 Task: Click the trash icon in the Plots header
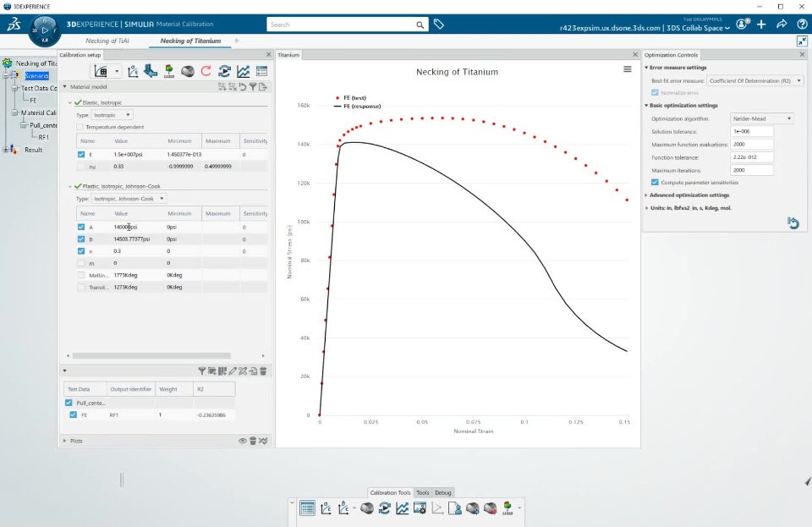pyautogui.click(x=253, y=441)
